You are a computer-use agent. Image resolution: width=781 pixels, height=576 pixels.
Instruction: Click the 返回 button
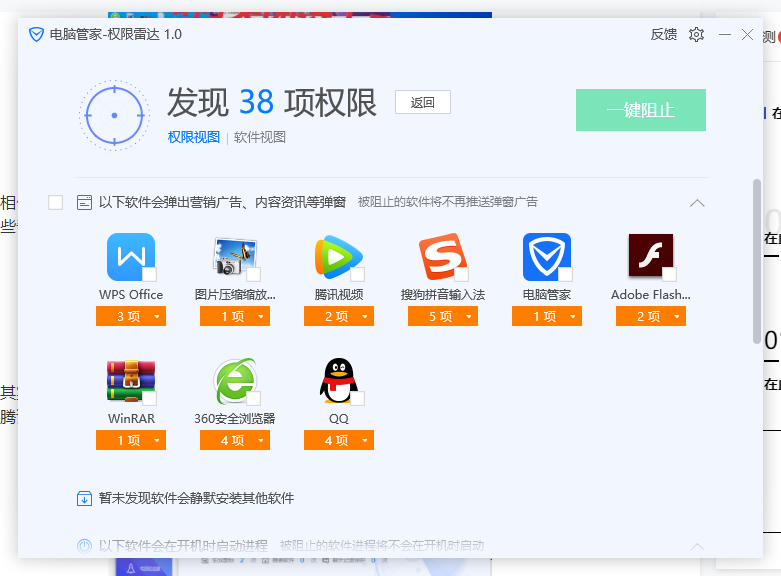(x=423, y=102)
